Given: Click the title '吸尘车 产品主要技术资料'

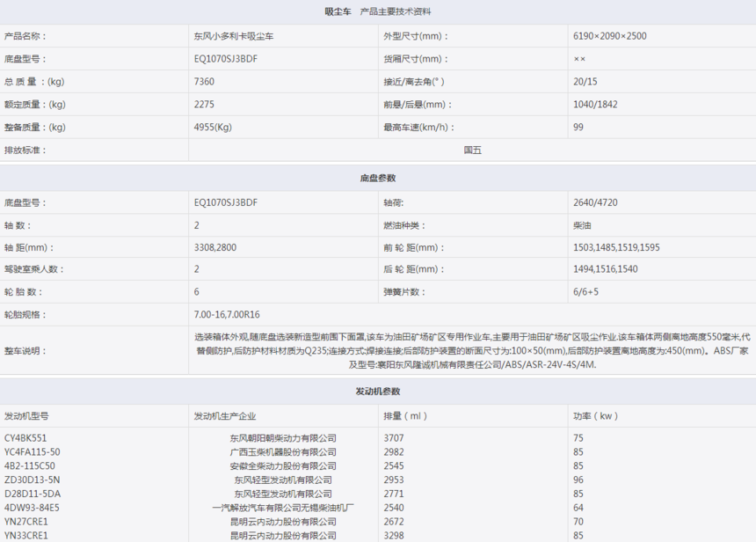Looking at the screenshot, I should point(377,11).
